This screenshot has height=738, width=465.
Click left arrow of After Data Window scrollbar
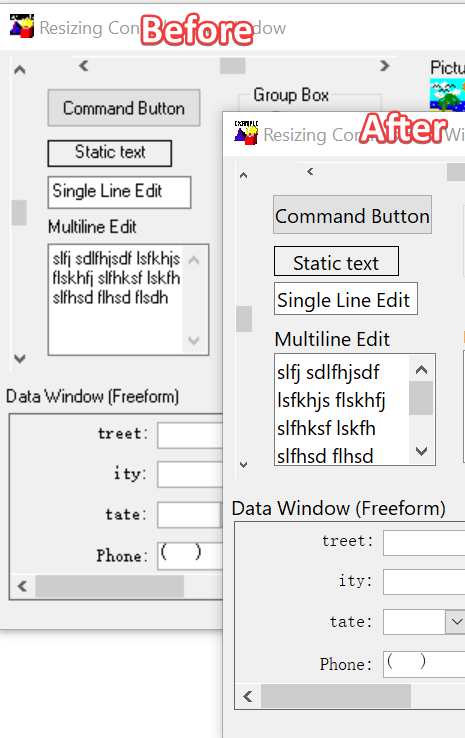(x=248, y=696)
